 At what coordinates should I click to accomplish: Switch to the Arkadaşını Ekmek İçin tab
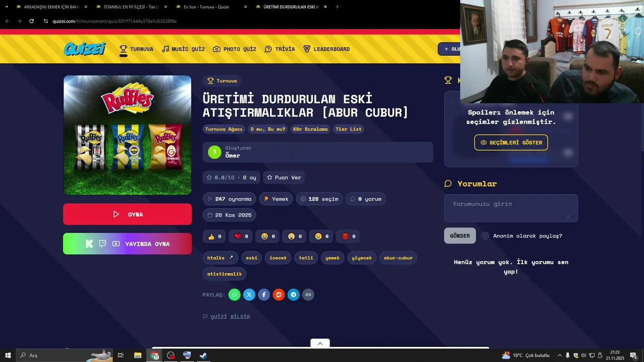(x=50, y=7)
